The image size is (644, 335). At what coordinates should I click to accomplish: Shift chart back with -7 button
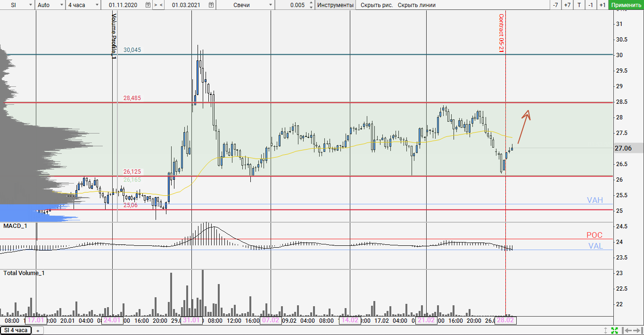(555, 5)
